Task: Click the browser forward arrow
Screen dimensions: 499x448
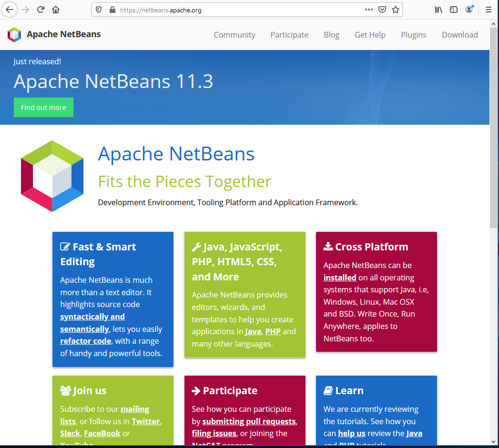Action: 25,10
